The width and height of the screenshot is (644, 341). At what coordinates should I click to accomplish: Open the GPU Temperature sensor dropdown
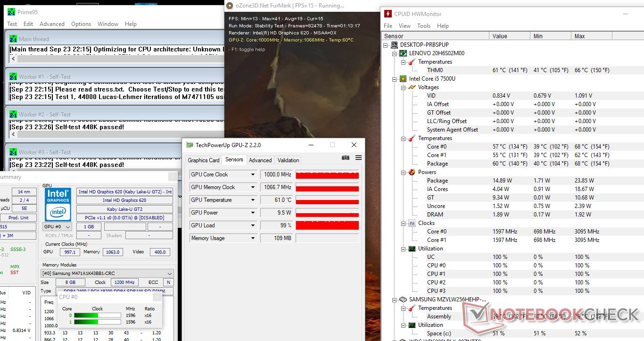253,200
